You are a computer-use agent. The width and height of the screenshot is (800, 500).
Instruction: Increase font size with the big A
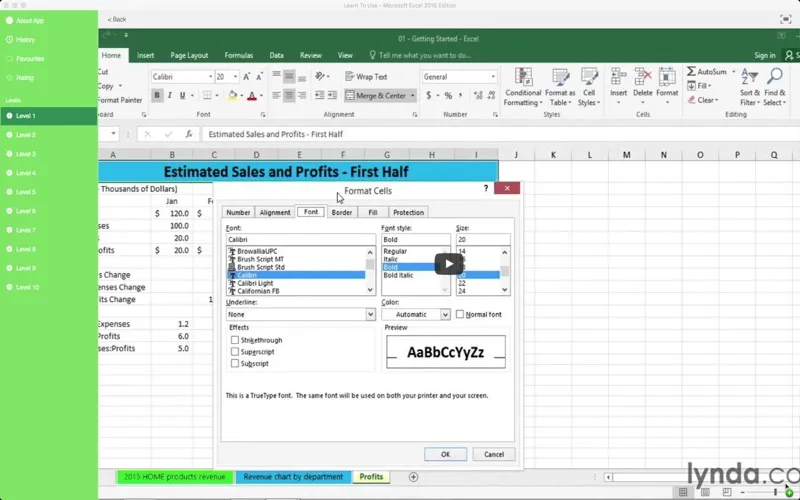click(x=247, y=77)
